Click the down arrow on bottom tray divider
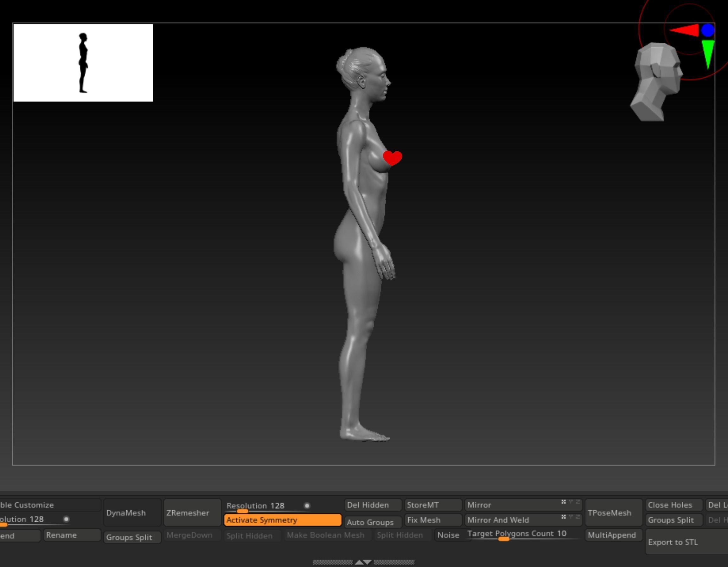Image resolution: width=728 pixels, height=567 pixels. [367, 562]
